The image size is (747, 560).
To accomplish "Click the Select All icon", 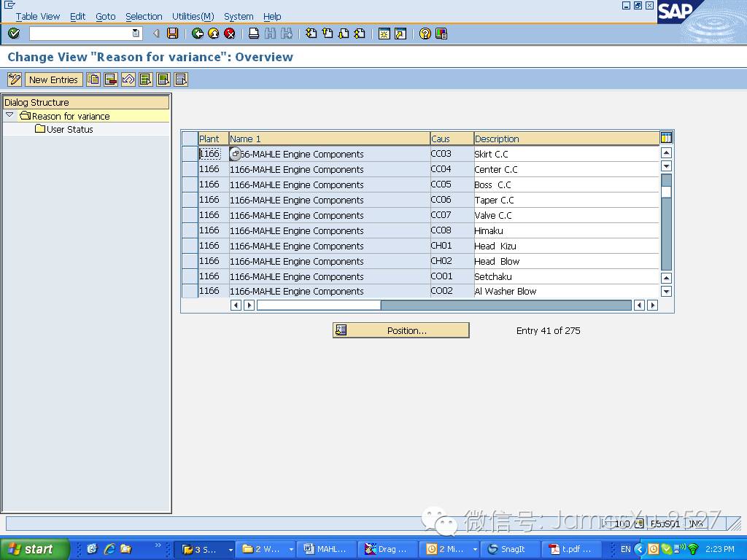I will coord(146,79).
